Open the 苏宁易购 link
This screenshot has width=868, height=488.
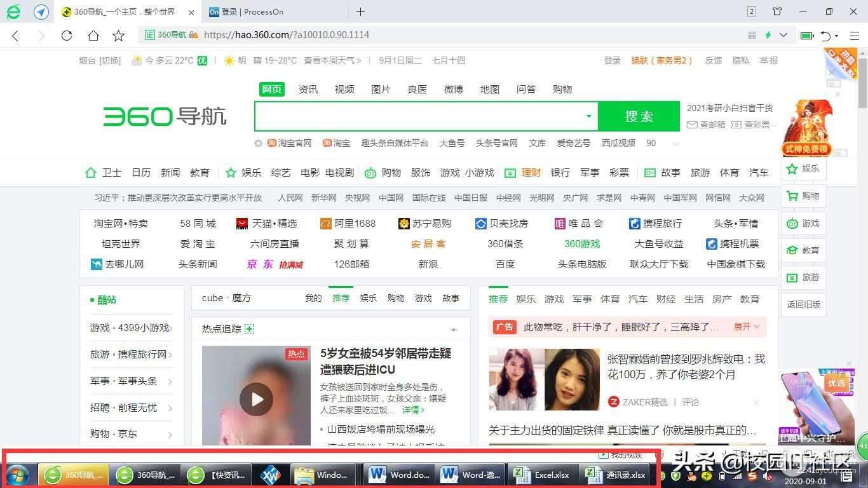424,224
